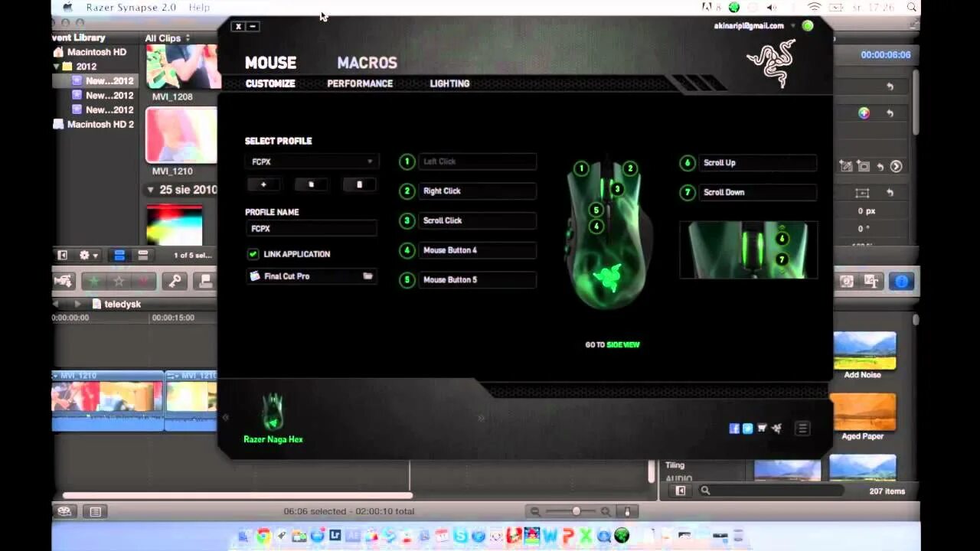
Task: Select the MVI_1210 clip thumbnail in Event Browser
Action: pos(181,135)
